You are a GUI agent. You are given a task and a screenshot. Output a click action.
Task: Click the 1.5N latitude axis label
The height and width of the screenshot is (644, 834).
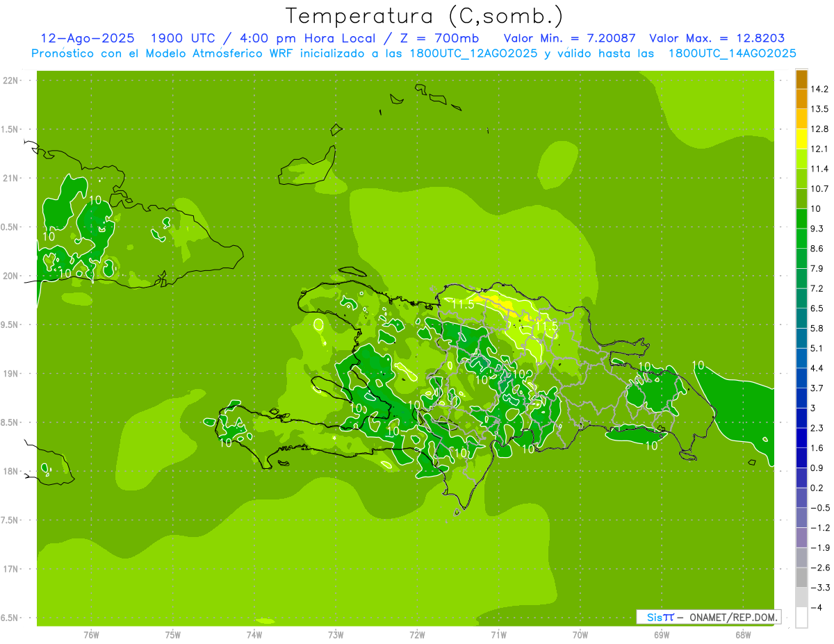(x=10, y=129)
